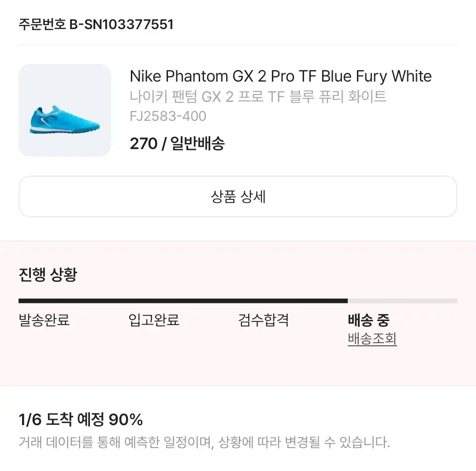This screenshot has width=476, height=471.
Task: Click the unfilled end of progress bar
Action: [402, 301]
